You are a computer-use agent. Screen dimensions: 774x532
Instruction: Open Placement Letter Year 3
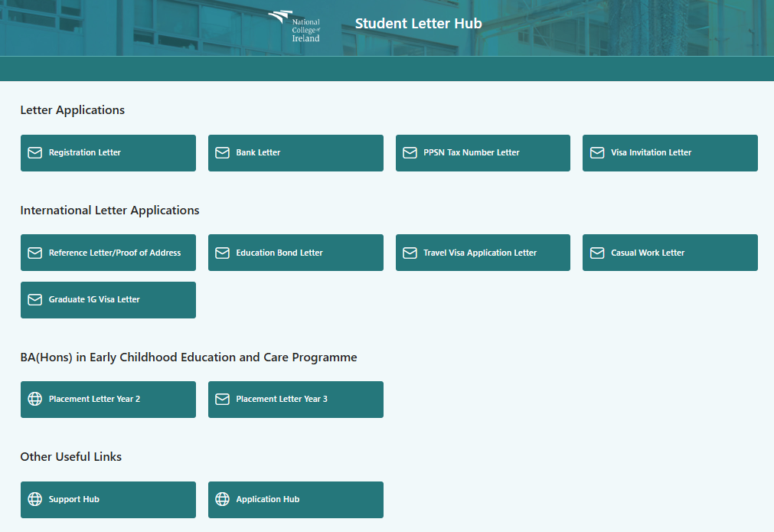(x=295, y=399)
